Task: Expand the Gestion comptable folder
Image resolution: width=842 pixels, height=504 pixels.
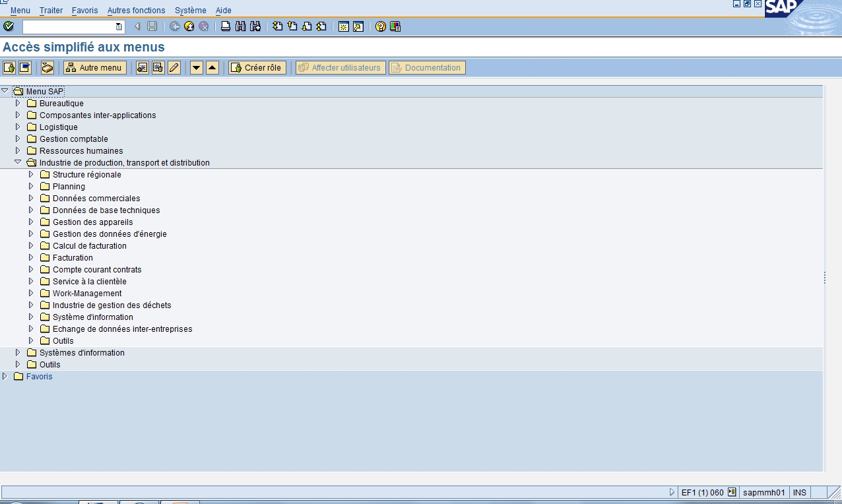Action: 18,139
